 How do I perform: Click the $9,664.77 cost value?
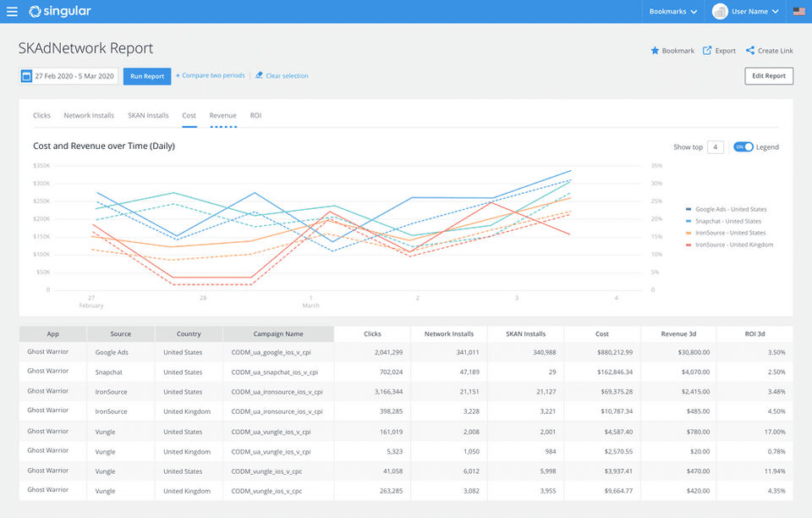[618, 491]
